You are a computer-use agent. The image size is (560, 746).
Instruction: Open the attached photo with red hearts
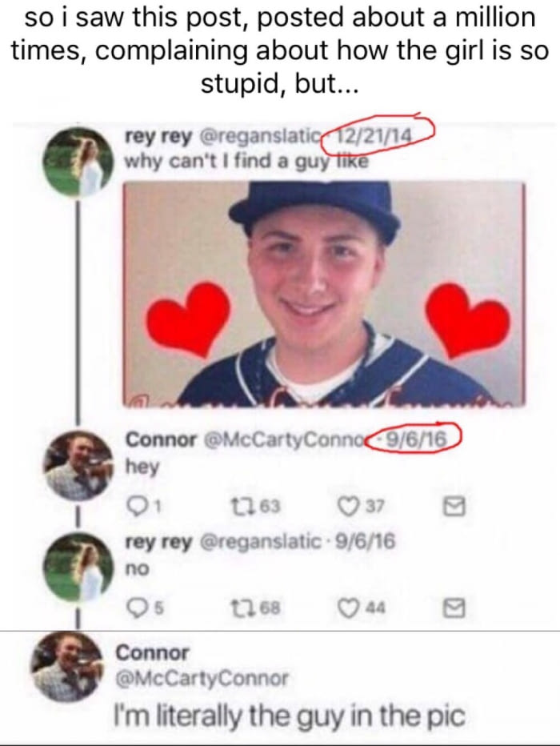(324, 294)
